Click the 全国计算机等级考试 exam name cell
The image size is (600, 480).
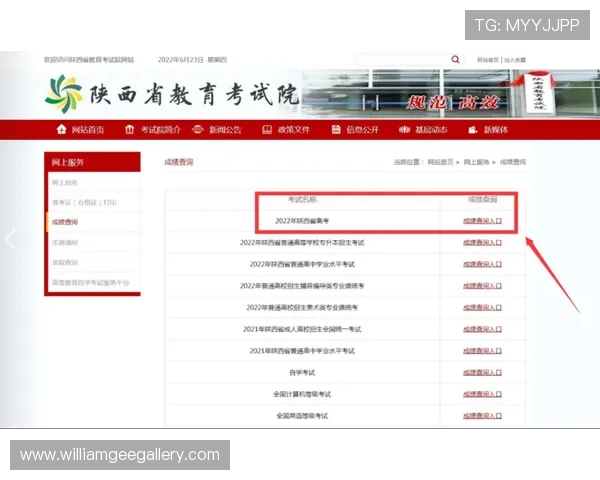click(302, 394)
